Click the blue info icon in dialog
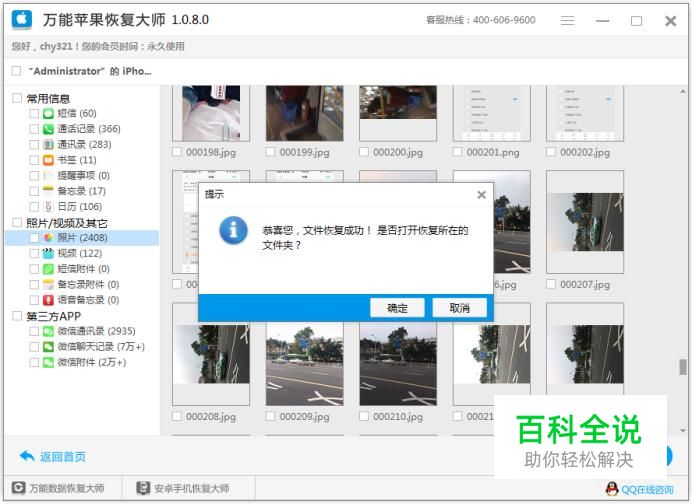The height and width of the screenshot is (504, 692). point(233,230)
